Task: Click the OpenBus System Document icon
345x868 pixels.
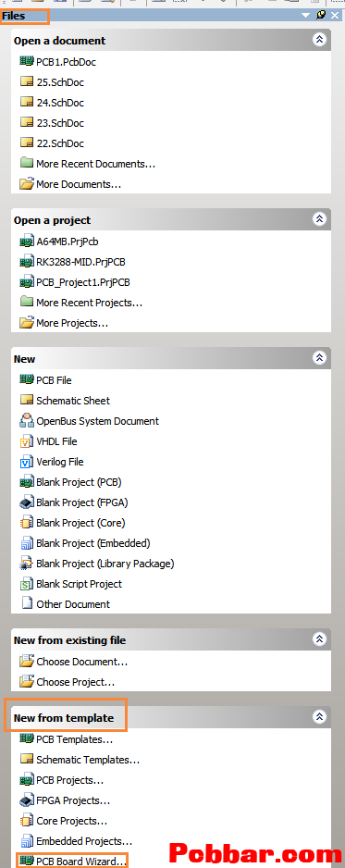Action: [x=27, y=421]
